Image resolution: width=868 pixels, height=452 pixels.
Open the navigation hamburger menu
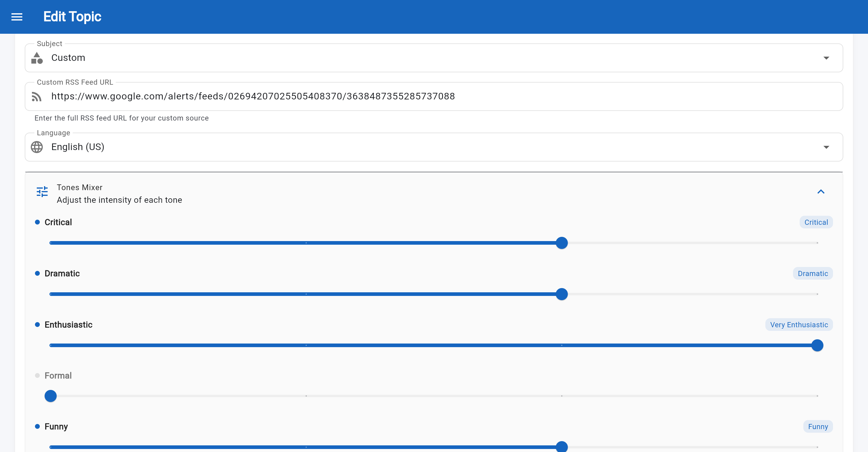click(x=17, y=17)
